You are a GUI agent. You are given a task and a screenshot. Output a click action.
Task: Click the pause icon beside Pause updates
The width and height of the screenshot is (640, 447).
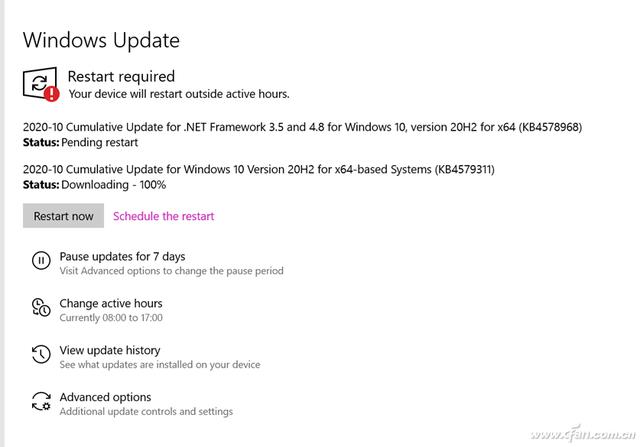[41, 262]
